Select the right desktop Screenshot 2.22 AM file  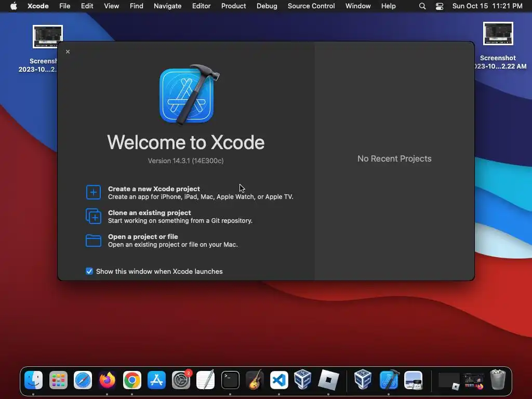pos(498,45)
